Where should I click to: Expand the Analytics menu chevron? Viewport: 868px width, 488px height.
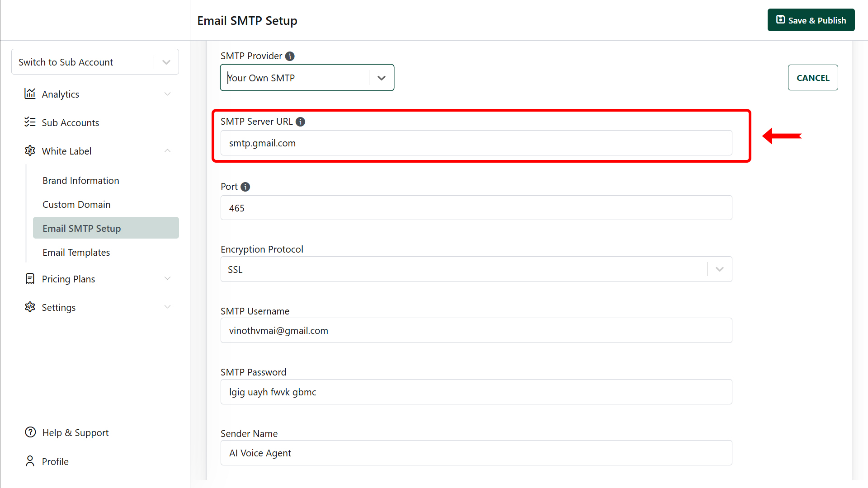coord(168,94)
